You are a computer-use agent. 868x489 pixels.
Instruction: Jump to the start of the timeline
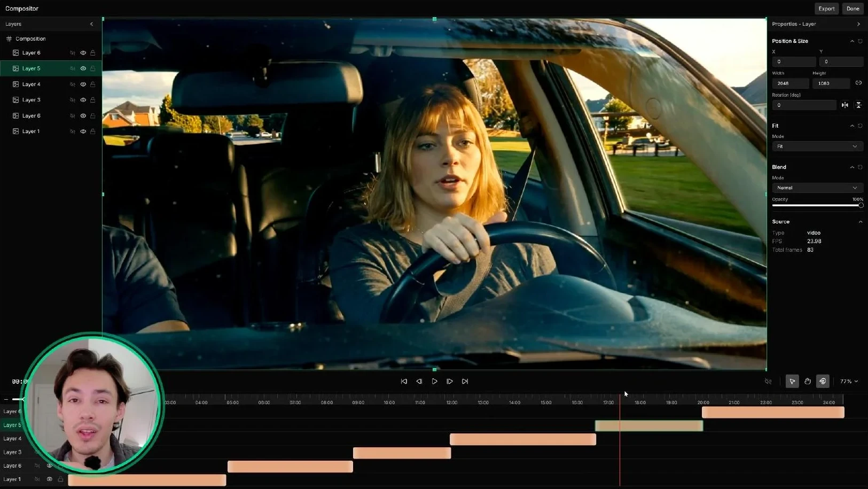click(x=404, y=382)
